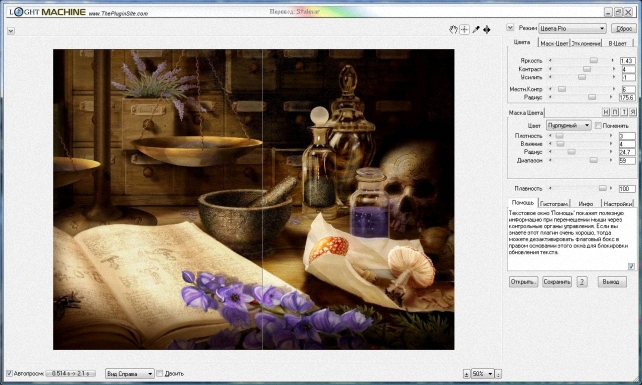Select the crosshair plus tool

point(464,29)
